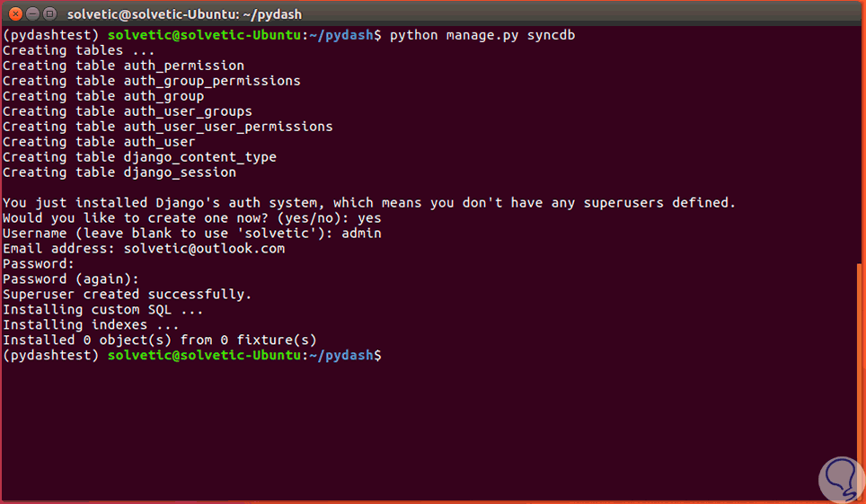
Task: Click the 'Creating table auth_group_permissions' line
Action: click(151, 81)
